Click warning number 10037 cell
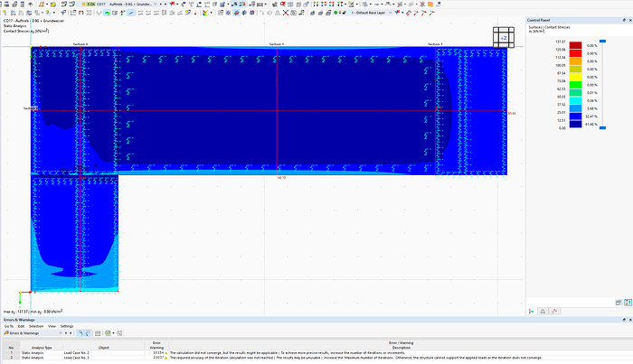Viewport: 633px width, 364px height. point(156,358)
